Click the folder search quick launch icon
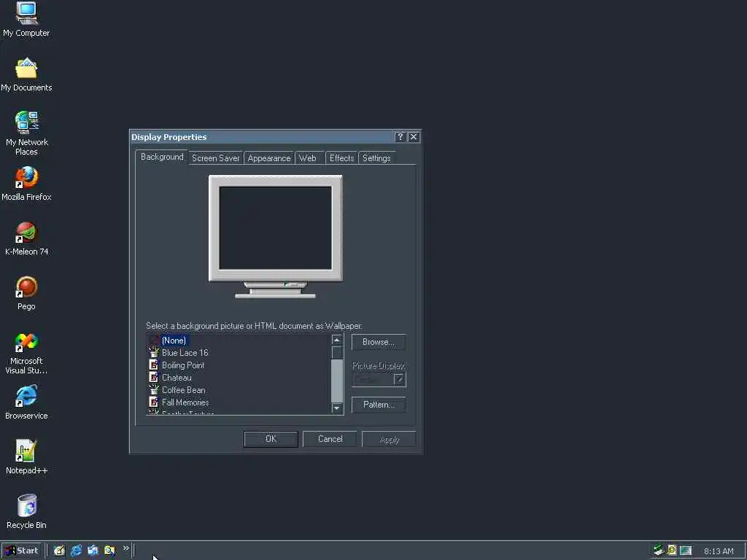The image size is (747, 560). (x=109, y=551)
